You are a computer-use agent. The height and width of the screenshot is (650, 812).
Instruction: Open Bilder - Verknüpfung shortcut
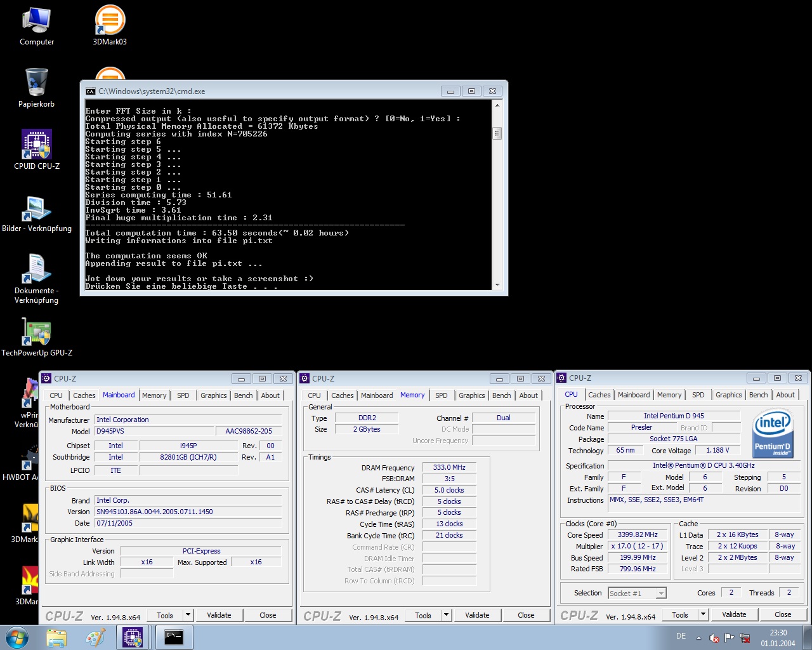pyautogui.click(x=37, y=213)
